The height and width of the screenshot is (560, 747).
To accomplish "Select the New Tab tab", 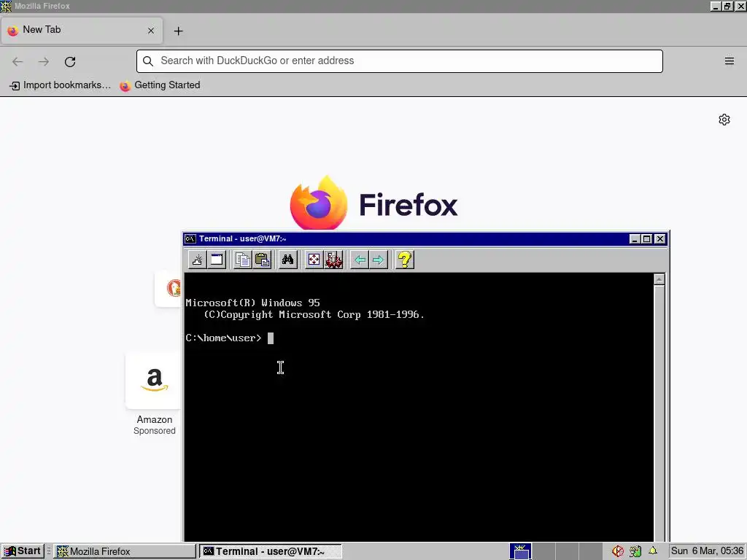I will click(81, 31).
